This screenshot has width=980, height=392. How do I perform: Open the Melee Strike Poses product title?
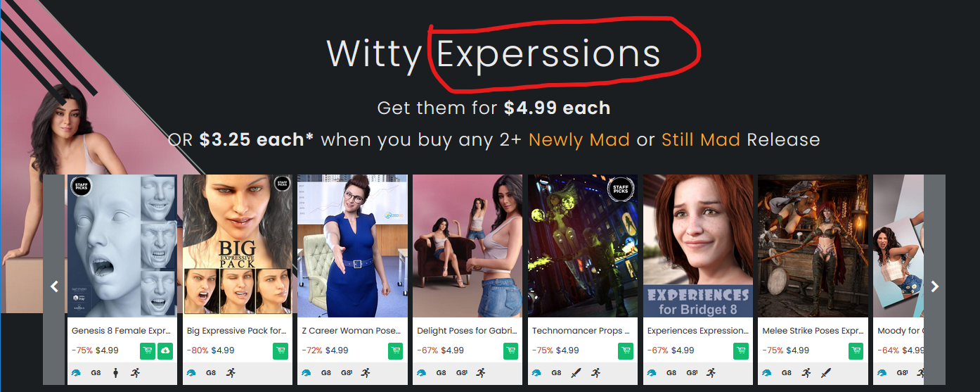point(813,331)
